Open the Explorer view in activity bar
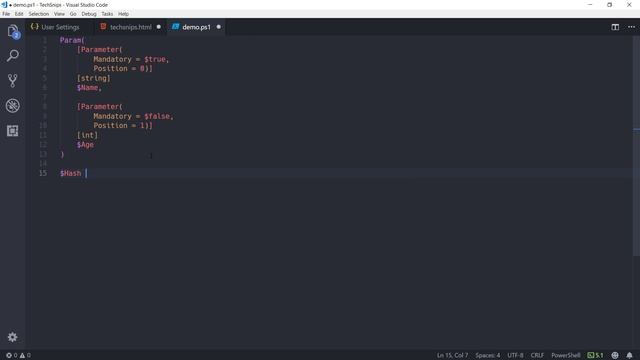Image resolution: width=640 pixels, height=360 pixels. [13, 31]
